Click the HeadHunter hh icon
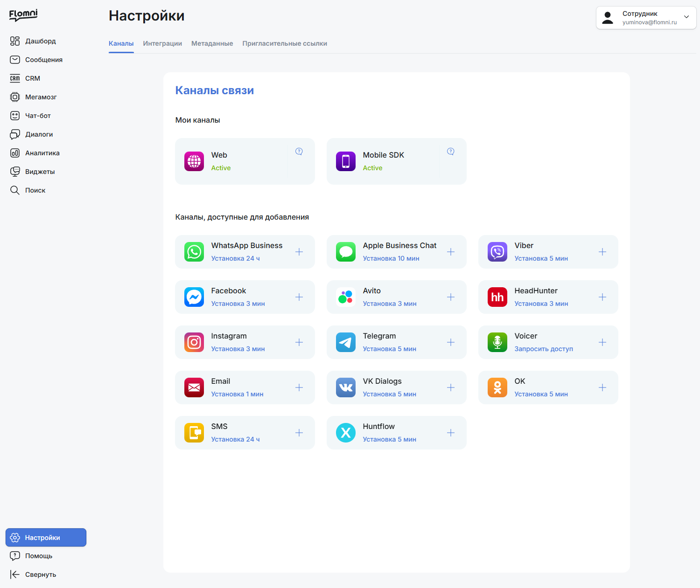700x588 pixels. 497,297
